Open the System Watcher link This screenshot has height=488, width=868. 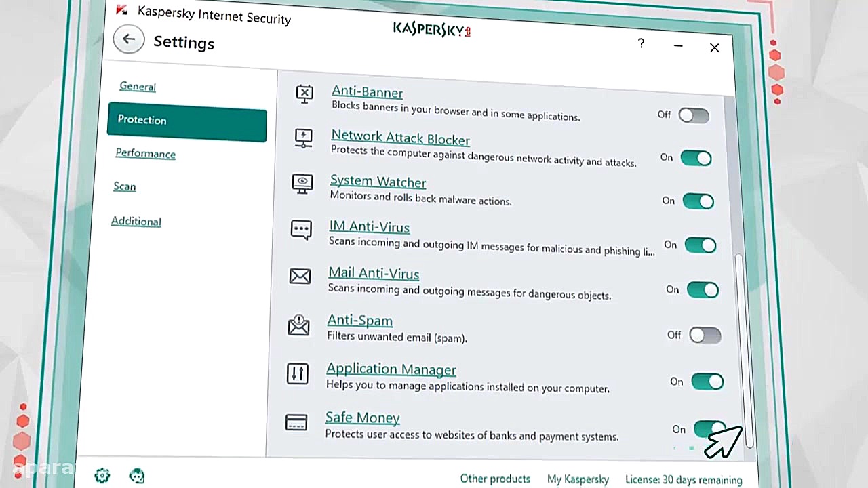point(378,182)
